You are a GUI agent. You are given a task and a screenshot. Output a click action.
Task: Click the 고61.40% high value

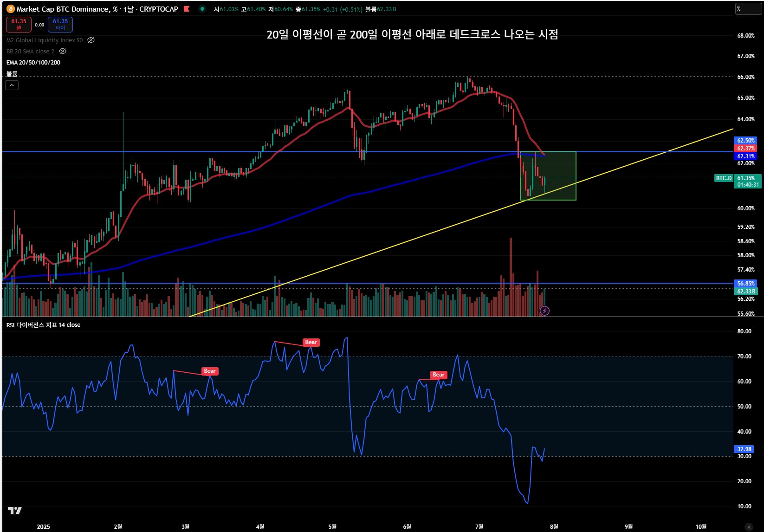click(253, 9)
